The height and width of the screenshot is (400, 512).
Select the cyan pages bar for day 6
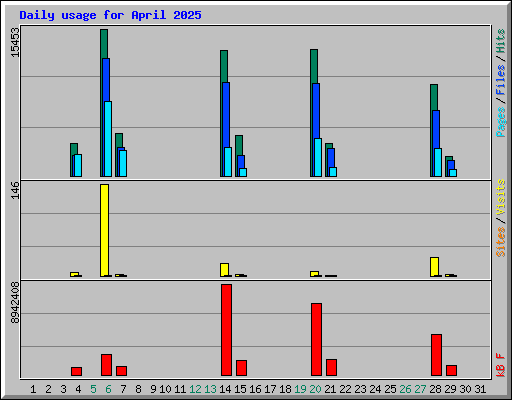coord(108,139)
